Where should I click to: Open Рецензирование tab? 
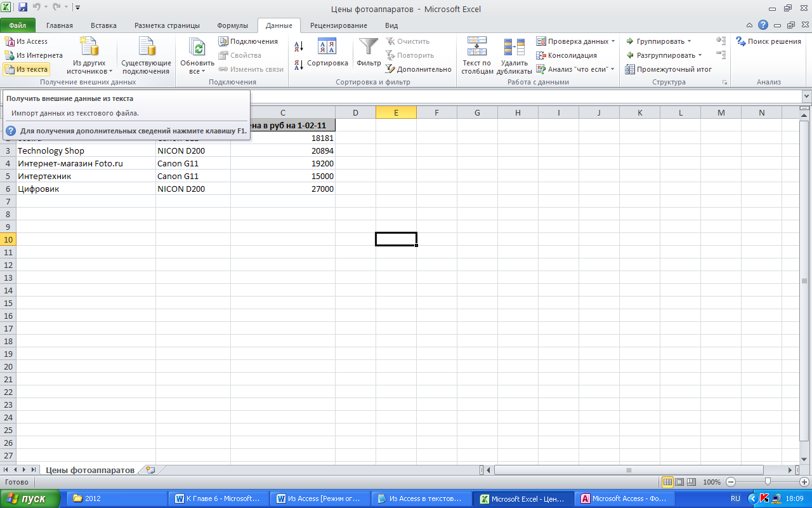[x=338, y=25]
